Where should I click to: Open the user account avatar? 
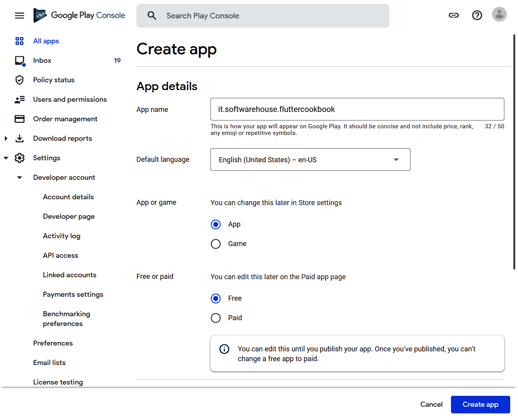click(499, 15)
